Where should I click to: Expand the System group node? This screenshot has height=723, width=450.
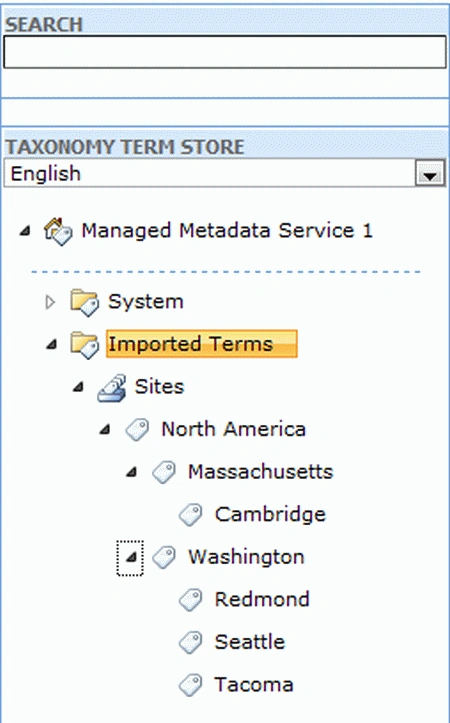[50, 302]
